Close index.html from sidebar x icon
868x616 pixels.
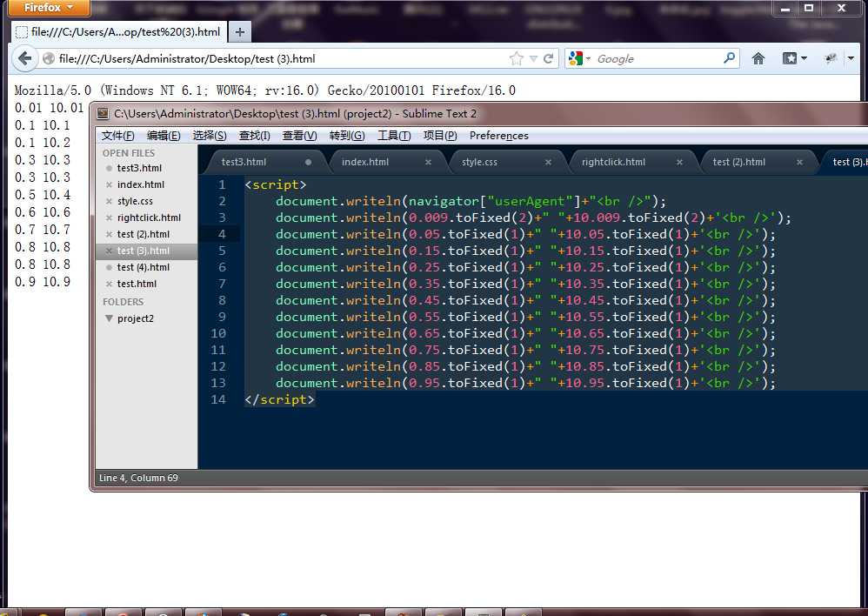coord(109,185)
